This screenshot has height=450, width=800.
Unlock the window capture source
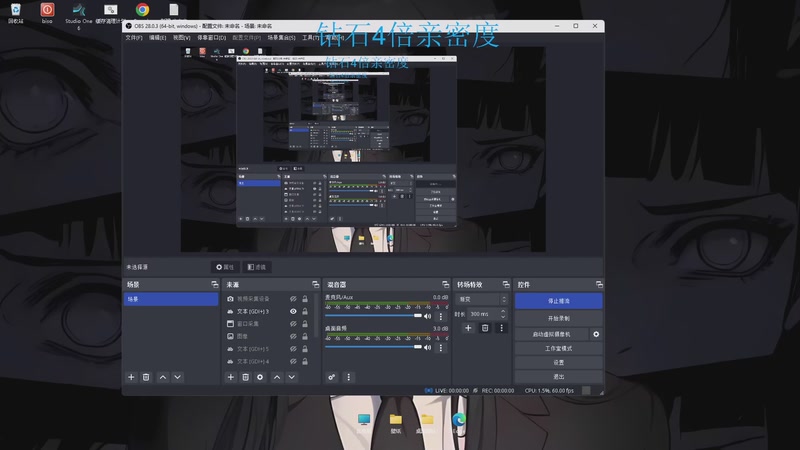[x=305, y=324]
